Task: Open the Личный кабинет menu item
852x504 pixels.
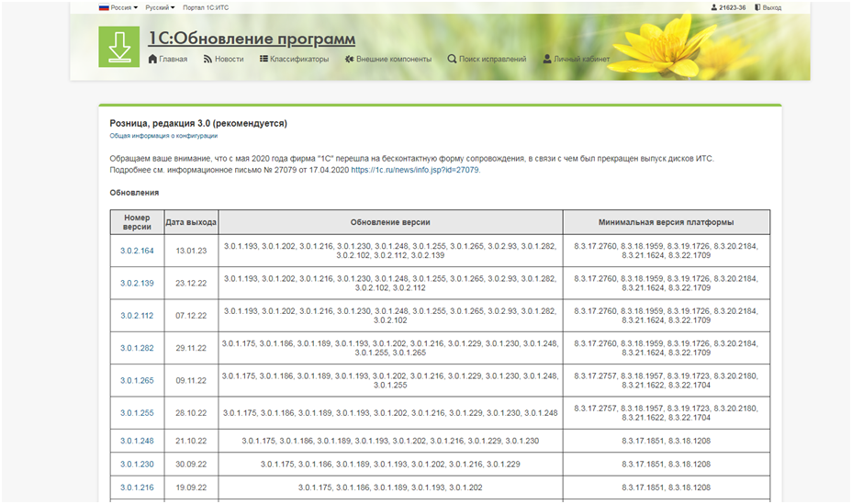Action: point(581,59)
